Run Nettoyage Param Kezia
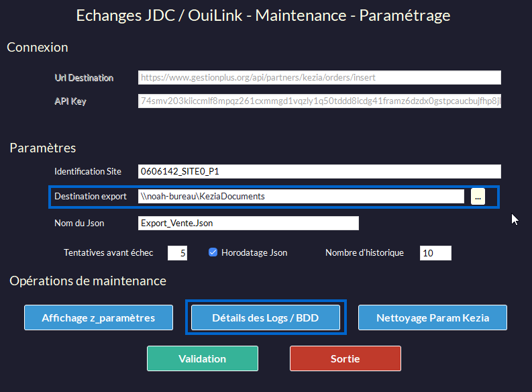 tap(432, 317)
